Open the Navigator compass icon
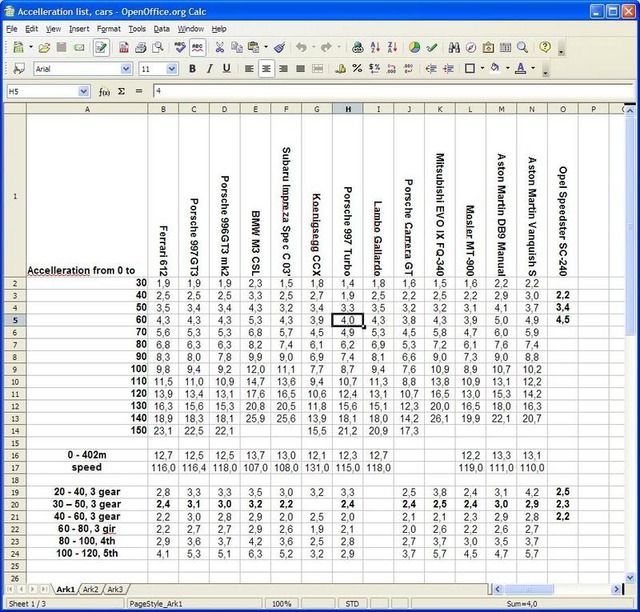Viewport: 640px width, 612px height. [471, 48]
